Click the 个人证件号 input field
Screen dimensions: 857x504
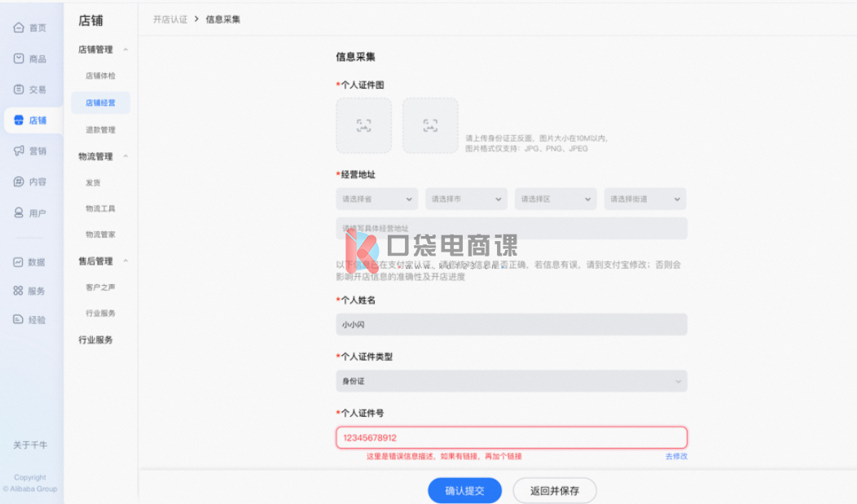pos(511,437)
